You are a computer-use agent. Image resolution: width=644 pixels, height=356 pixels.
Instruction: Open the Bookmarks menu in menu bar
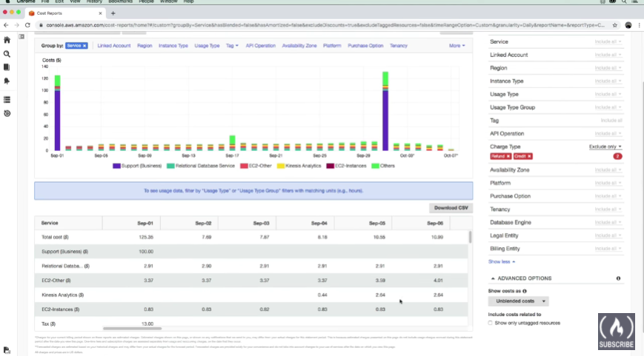tap(120, 1)
